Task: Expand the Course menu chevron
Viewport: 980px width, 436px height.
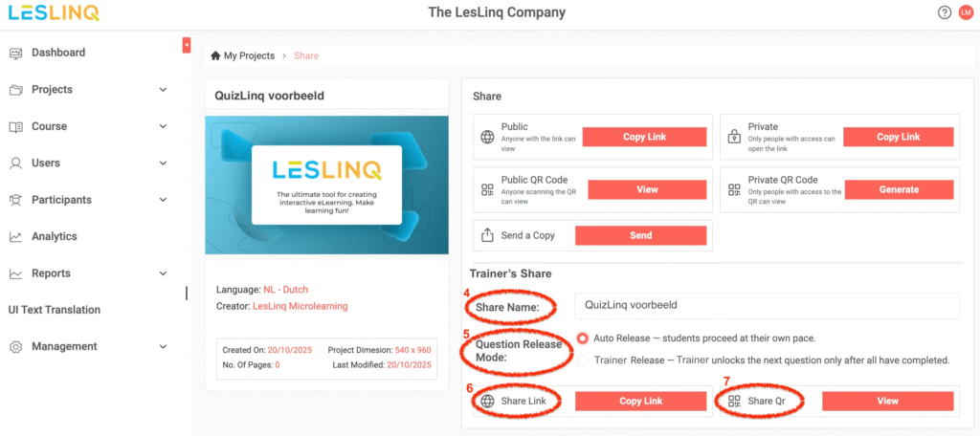Action: pos(163,126)
